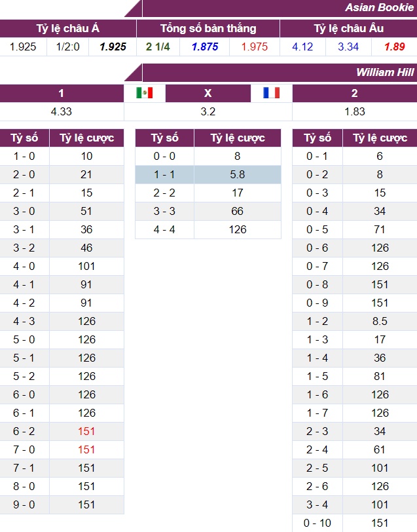Click the under odds 1.975
The height and width of the screenshot is (532, 417).
(254, 47)
